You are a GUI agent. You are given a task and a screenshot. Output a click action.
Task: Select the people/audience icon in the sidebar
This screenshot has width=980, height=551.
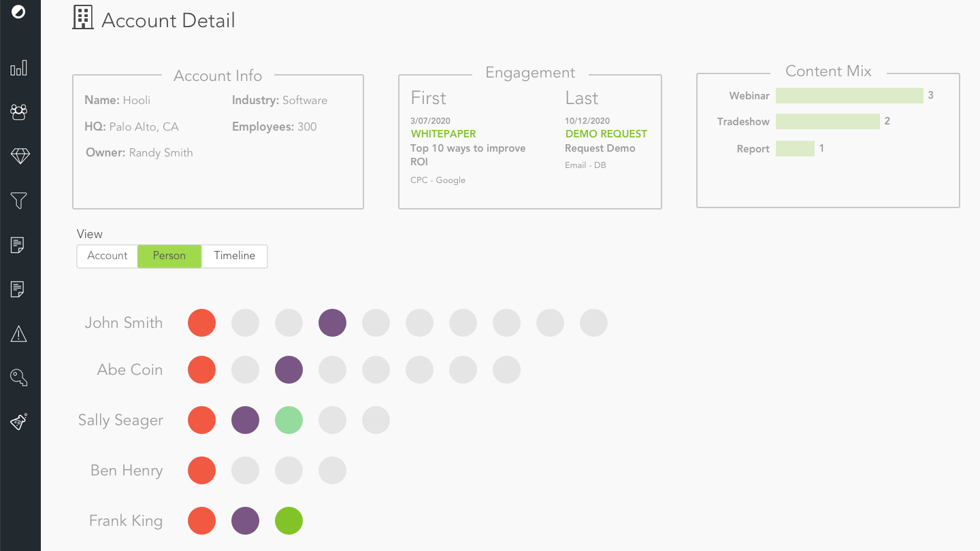pos(20,112)
